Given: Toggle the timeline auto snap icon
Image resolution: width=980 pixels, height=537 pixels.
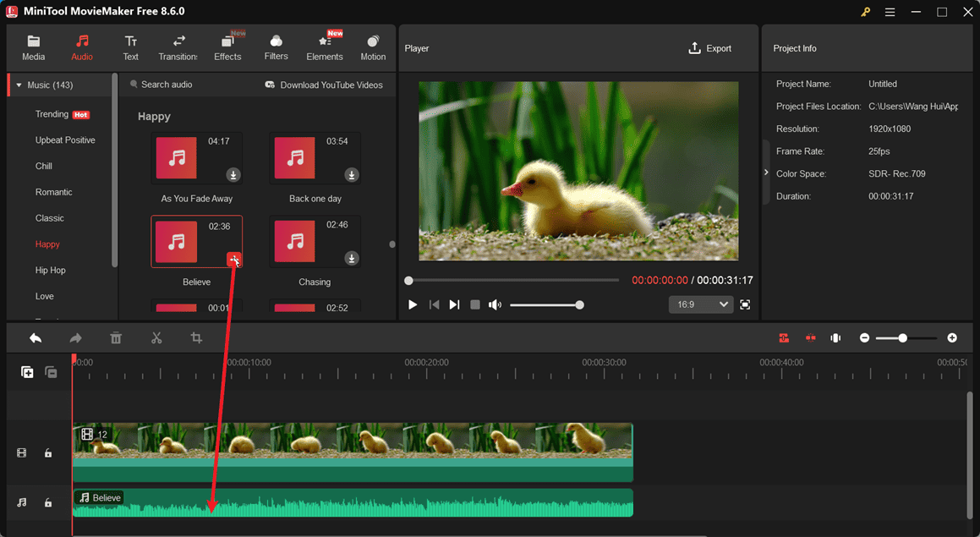Looking at the screenshot, I should tap(784, 338).
